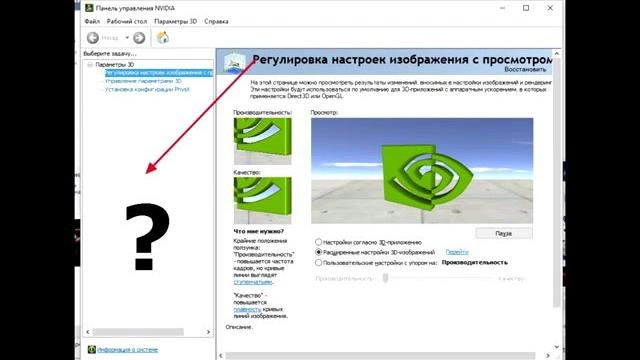
Task: Click the task pane scroll right arrow
Action: pyautogui.click(x=208, y=332)
